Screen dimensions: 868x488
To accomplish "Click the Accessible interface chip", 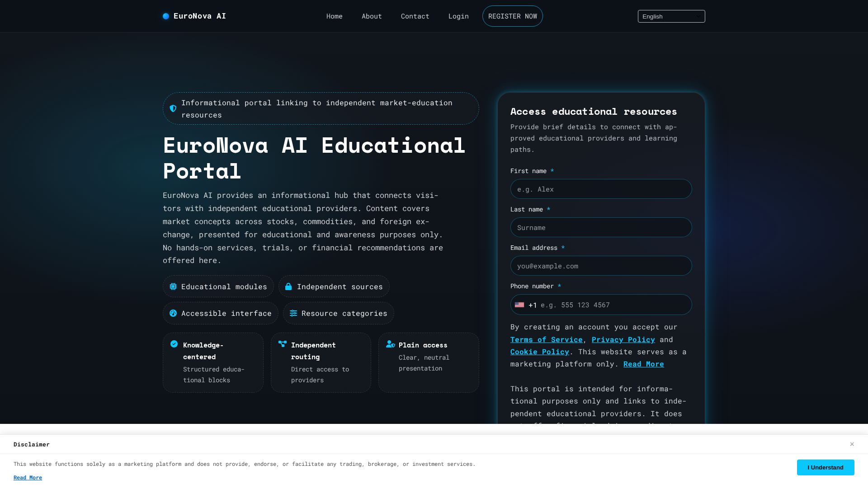I will (x=221, y=313).
